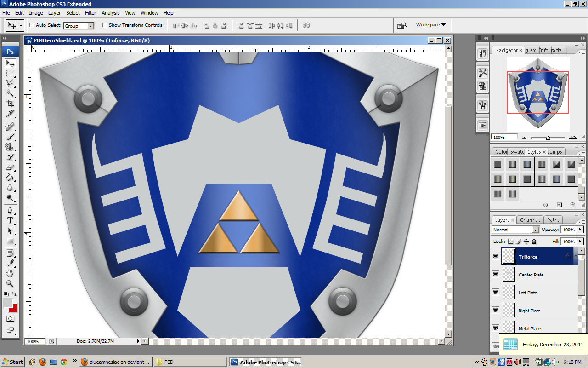The image size is (588, 368).
Task: Swap foreground and background colors
Action: 14,294
